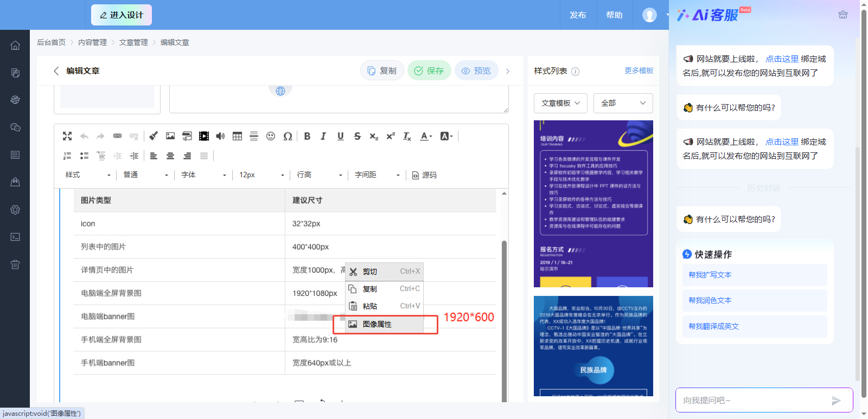Choose 图像属性 in the context menu
868x419 pixels.
[385, 324]
